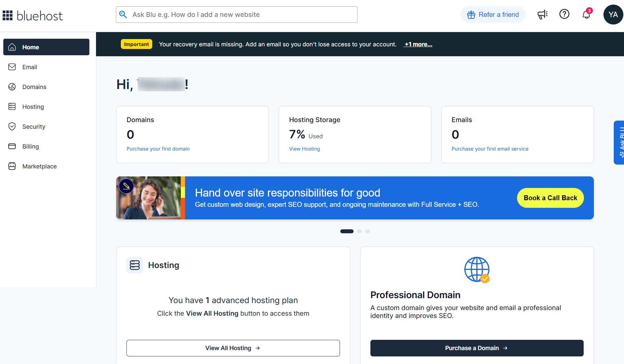This screenshot has width=624, height=364.
Task: Click the yellow Important badge
Action: pos(136,44)
